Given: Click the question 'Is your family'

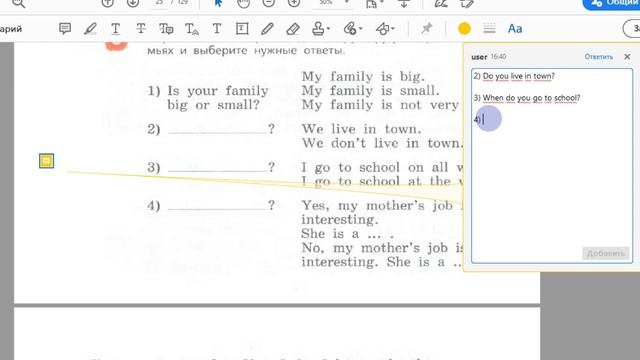Looking at the screenshot, I should (218, 91).
